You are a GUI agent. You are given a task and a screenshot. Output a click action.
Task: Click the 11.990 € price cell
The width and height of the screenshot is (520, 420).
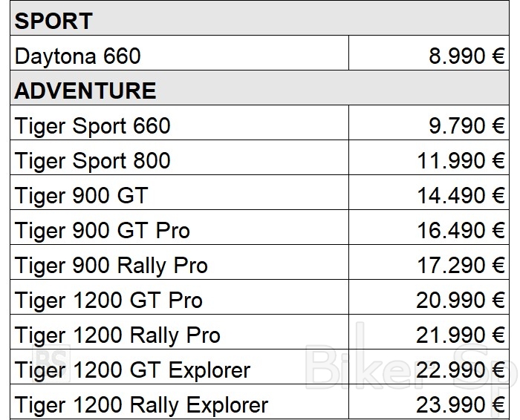[x=461, y=161]
